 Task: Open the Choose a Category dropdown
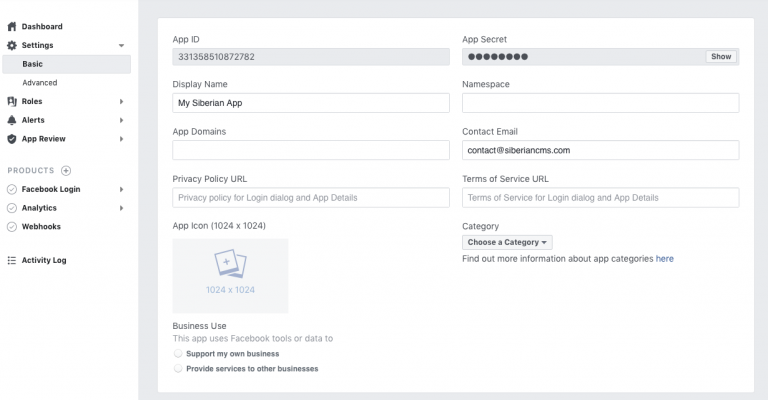pyautogui.click(x=507, y=242)
